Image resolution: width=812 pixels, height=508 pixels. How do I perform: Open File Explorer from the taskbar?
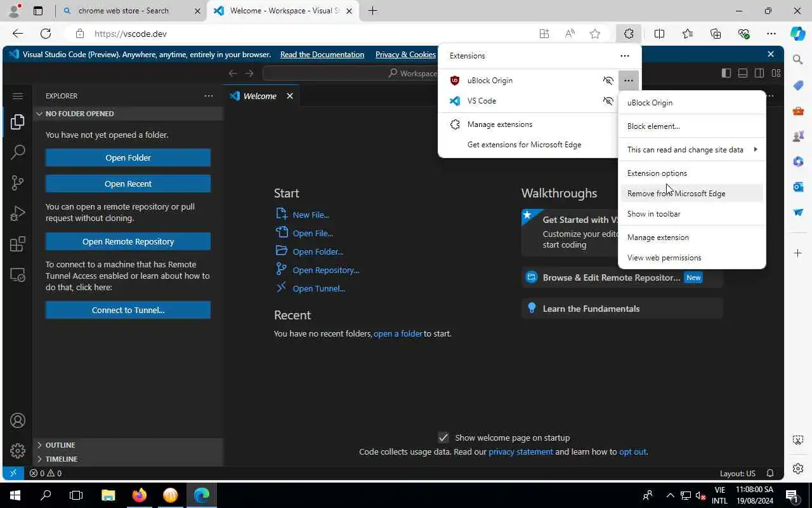click(x=108, y=495)
